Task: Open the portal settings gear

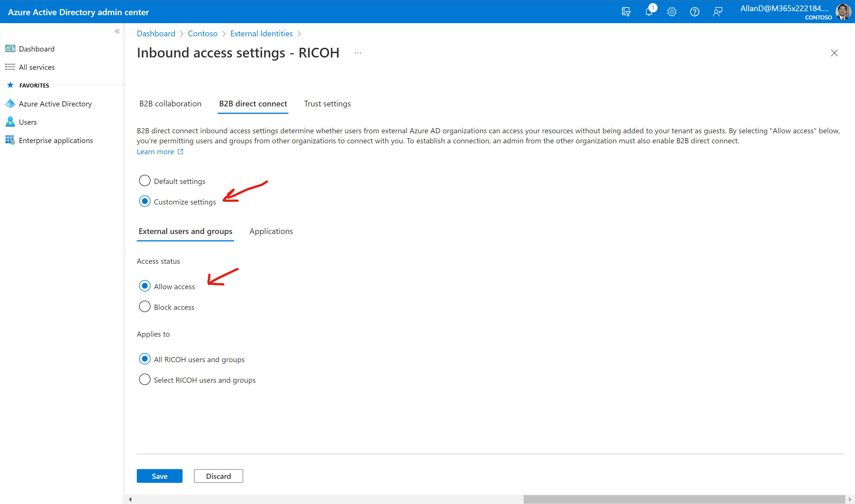Action: click(672, 12)
